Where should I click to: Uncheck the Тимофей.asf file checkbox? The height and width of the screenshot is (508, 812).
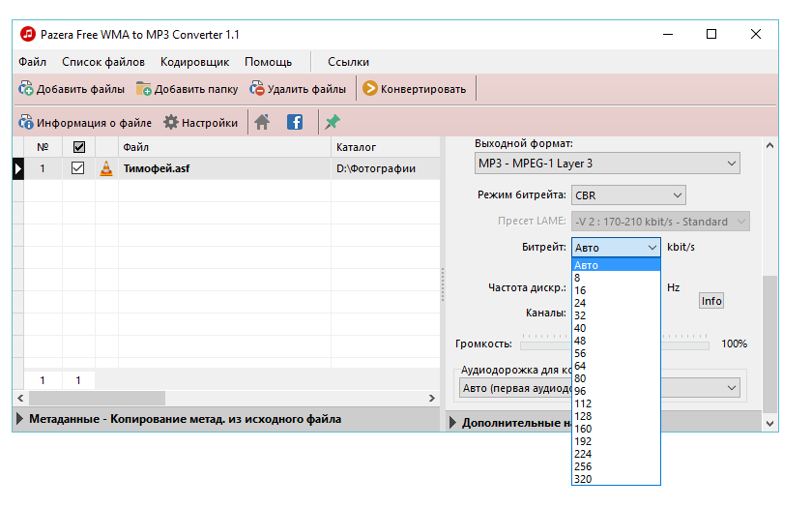pyautogui.click(x=77, y=168)
